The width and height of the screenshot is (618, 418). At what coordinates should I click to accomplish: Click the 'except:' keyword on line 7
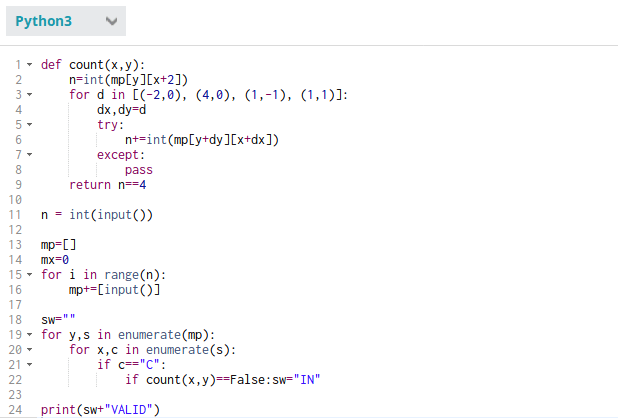[x=121, y=154]
